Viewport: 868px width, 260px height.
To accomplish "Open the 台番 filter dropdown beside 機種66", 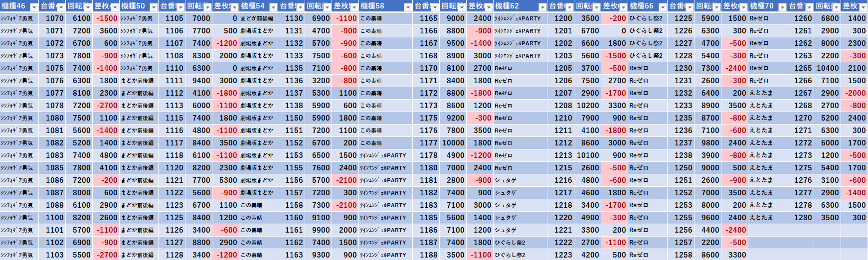I will [x=690, y=7].
